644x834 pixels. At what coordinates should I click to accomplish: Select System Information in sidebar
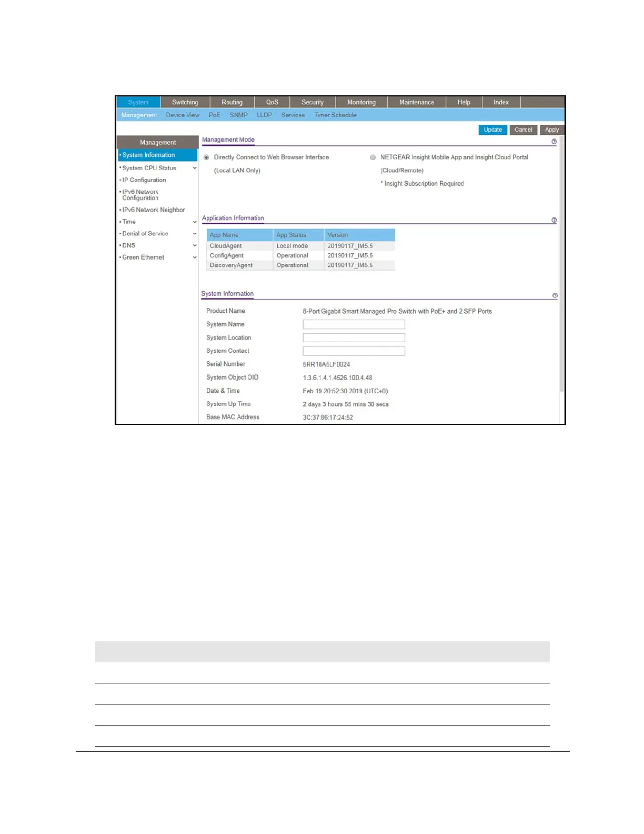click(157, 155)
